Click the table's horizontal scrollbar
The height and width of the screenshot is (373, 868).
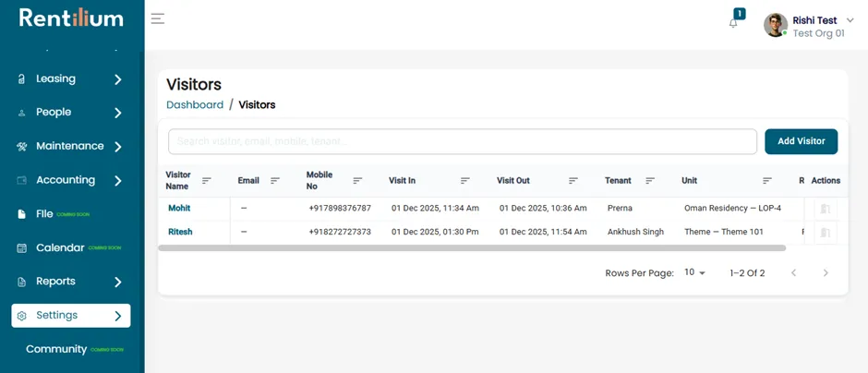pyautogui.click(x=472, y=248)
